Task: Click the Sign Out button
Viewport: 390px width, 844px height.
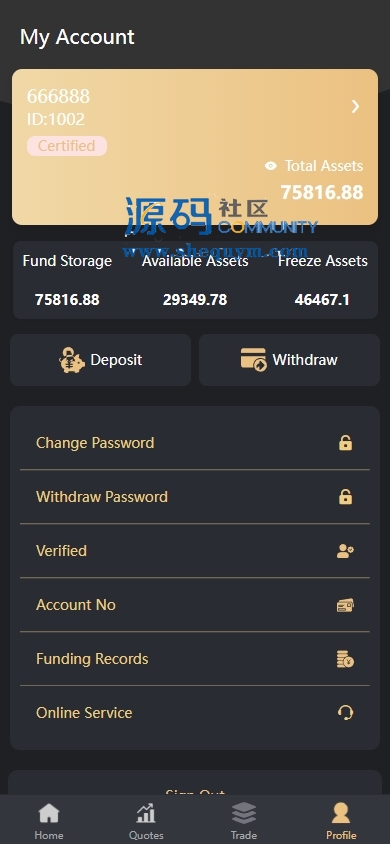Action: click(x=195, y=787)
